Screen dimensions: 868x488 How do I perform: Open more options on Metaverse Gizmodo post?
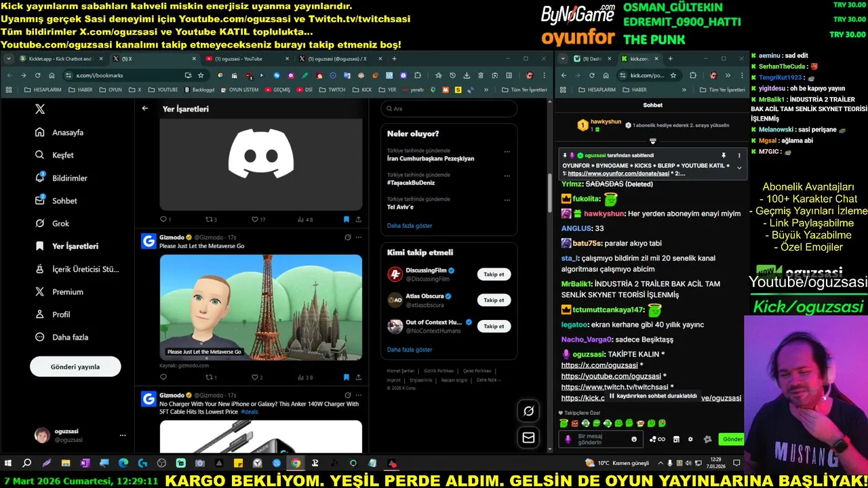(x=359, y=237)
